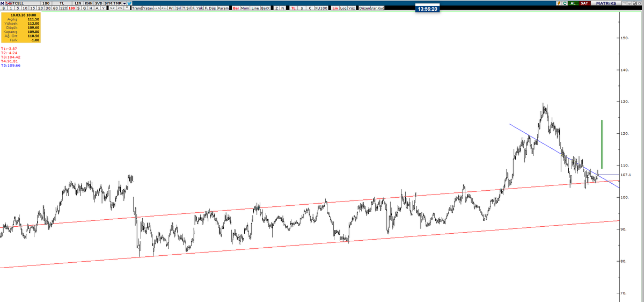Click the TCELL symbol field
This screenshot has height=302, width=644.
[26, 3]
